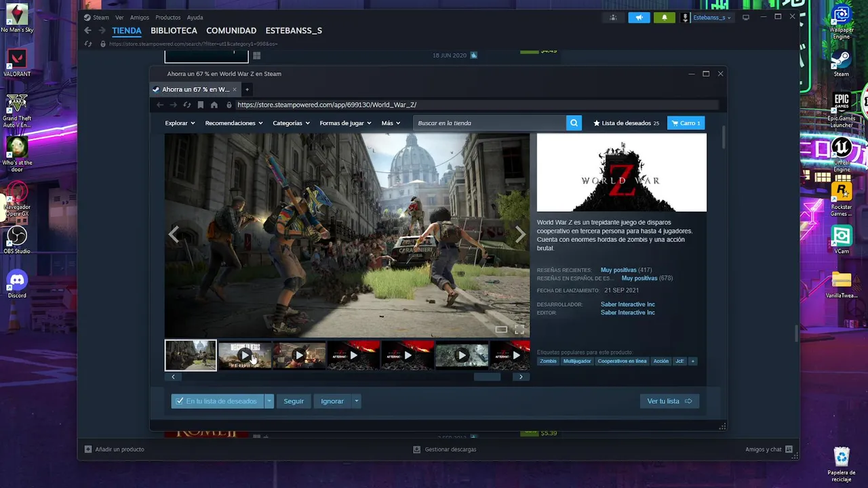Image resolution: width=868 pixels, height=488 pixels.
Task: Click the 'Buscar en la tienda' search field
Action: [490, 123]
